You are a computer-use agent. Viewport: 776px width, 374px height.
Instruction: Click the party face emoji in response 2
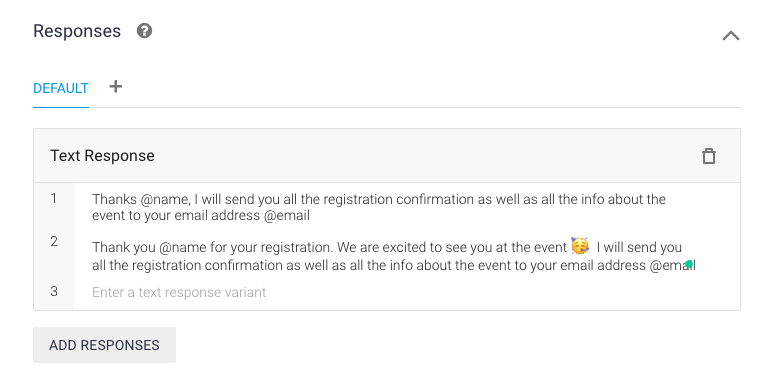tap(580, 246)
